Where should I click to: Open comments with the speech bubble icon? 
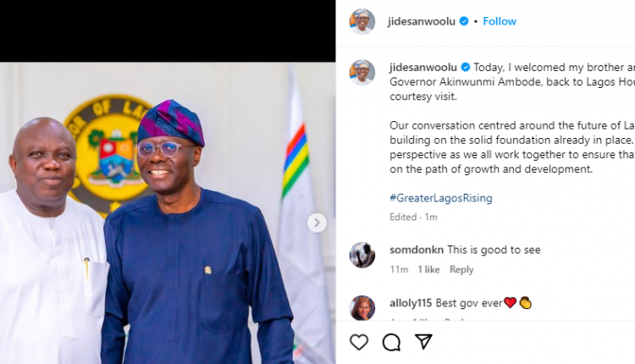point(391,342)
